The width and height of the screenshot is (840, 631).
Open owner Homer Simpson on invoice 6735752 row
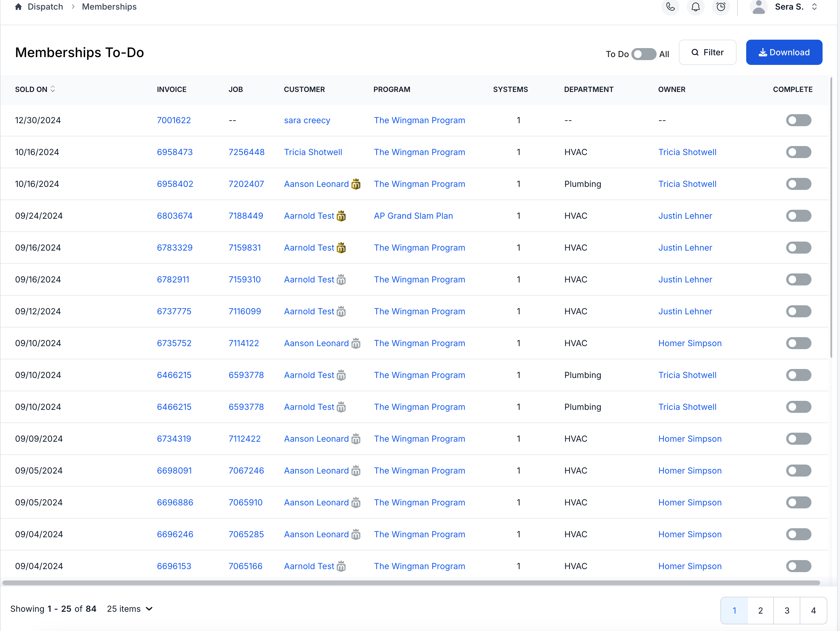click(x=690, y=343)
